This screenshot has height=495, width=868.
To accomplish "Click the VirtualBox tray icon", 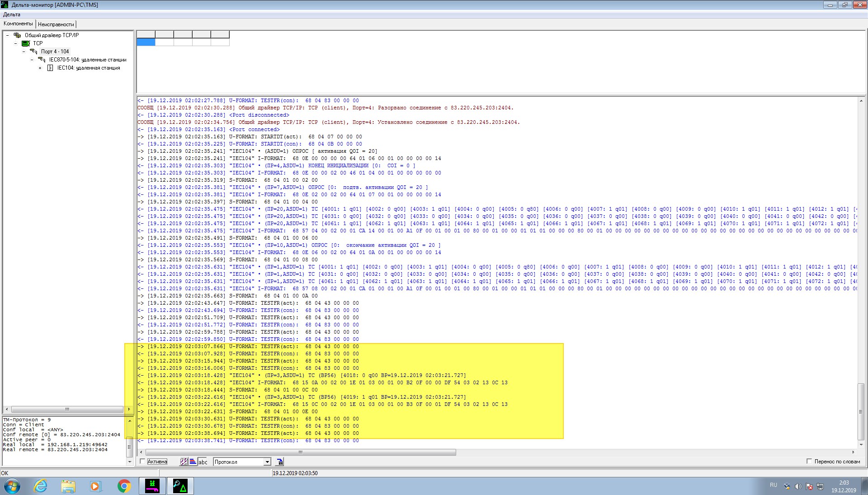I will (x=787, y=486).
